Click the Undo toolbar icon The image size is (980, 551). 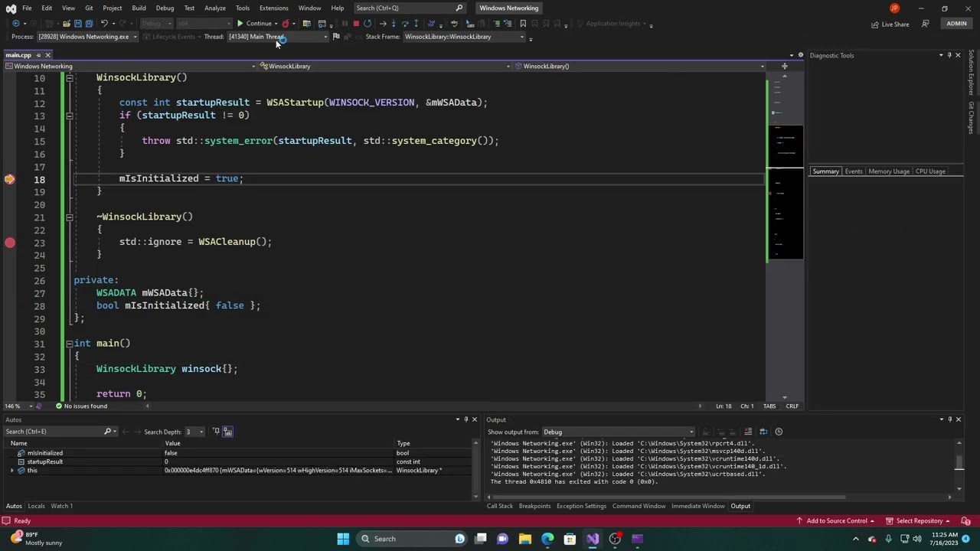104,24
